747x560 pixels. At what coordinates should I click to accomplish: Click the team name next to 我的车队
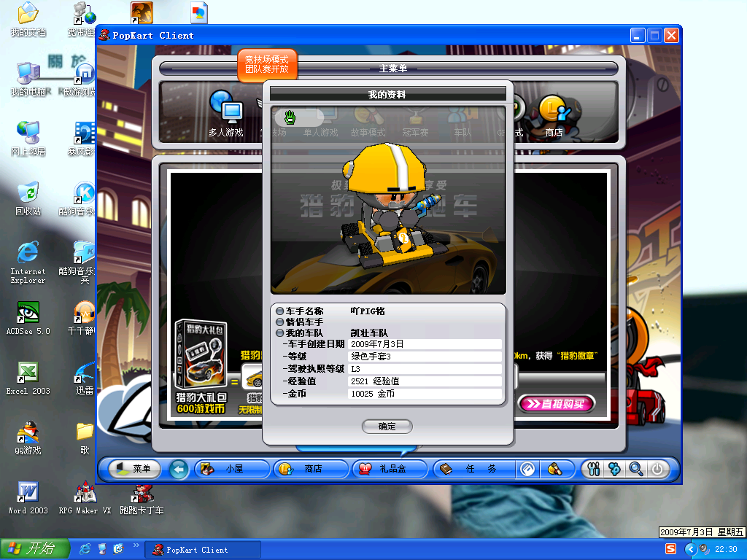tap(369, 332)
